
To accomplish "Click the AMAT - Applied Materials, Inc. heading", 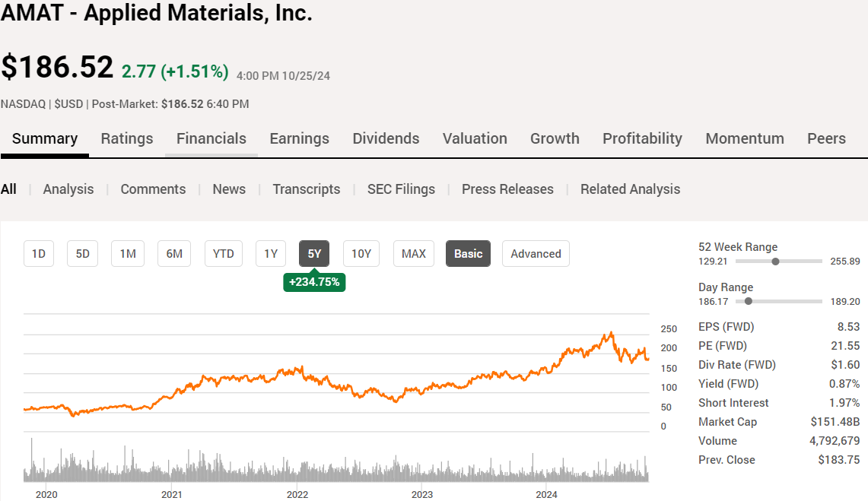I will [x=157, y=13].
